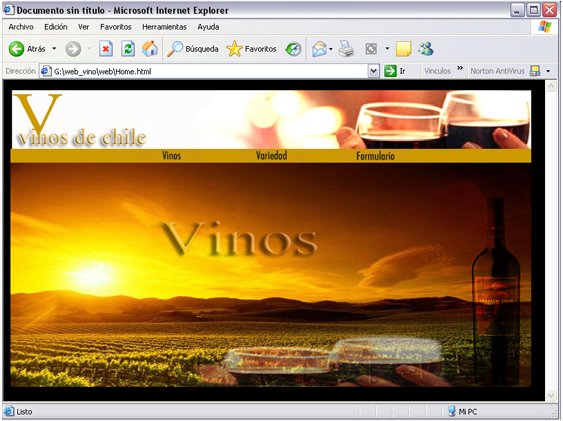Screen dimensions: 563x421
Task: Open the Favoritos star panel
Action: click(252, 49)
